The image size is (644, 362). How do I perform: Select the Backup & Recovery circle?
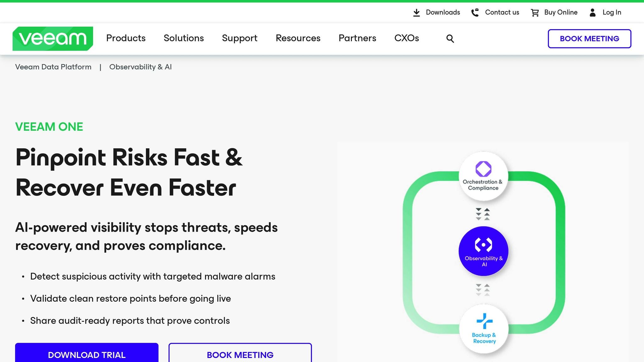(484, 328)
